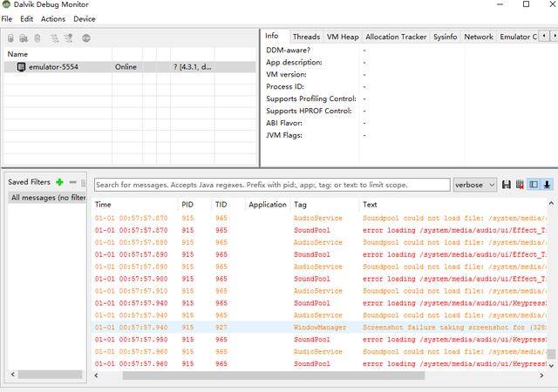
Task: Select the 00:57:57.900 SoundPool error row
Action: pos(320,279)
